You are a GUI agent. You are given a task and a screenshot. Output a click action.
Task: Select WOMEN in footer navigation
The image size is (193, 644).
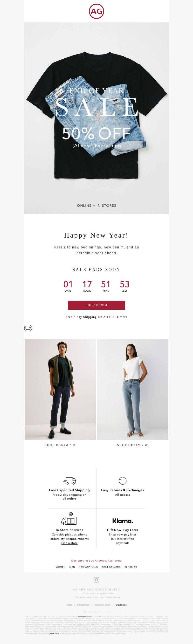pyautogui.click(x=61, y=567)
